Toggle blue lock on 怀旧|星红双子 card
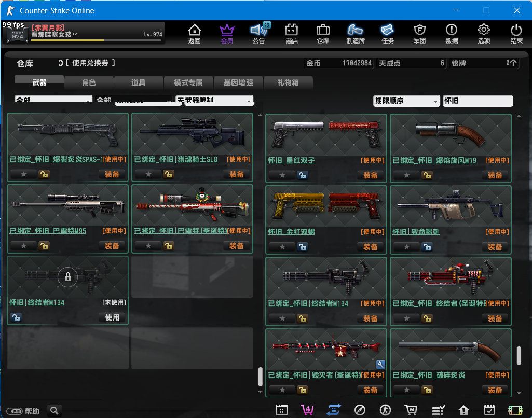This screenshot has width=532, height=418. 303,175
